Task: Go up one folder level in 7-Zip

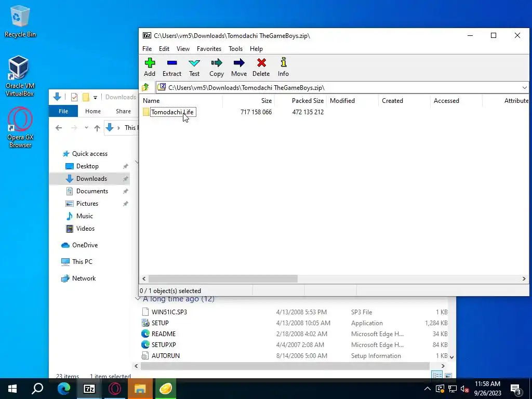Action: coord(145,87)
